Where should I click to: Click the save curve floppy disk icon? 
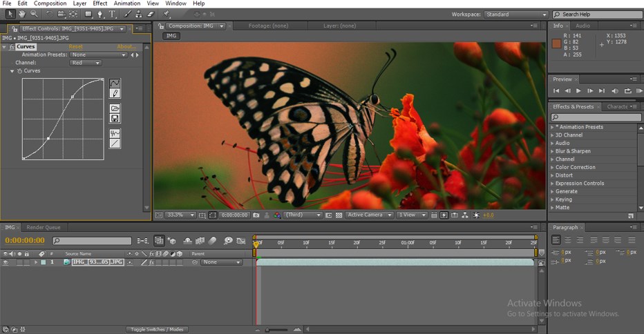pyautogui.click(x=115, y=119)
